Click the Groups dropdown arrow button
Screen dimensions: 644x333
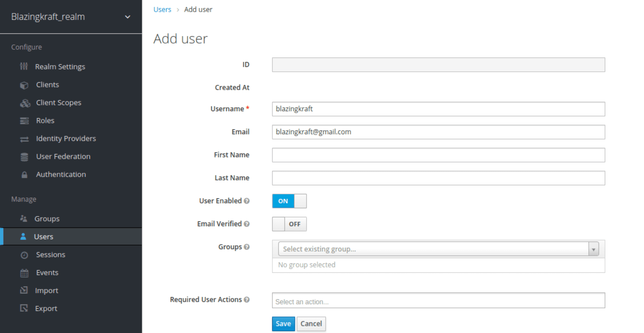click(x=594, y=249)
